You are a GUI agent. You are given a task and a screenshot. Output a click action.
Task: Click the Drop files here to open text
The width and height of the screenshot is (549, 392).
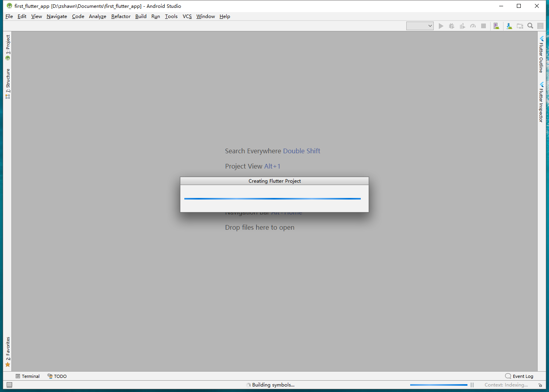pos(260,227)
